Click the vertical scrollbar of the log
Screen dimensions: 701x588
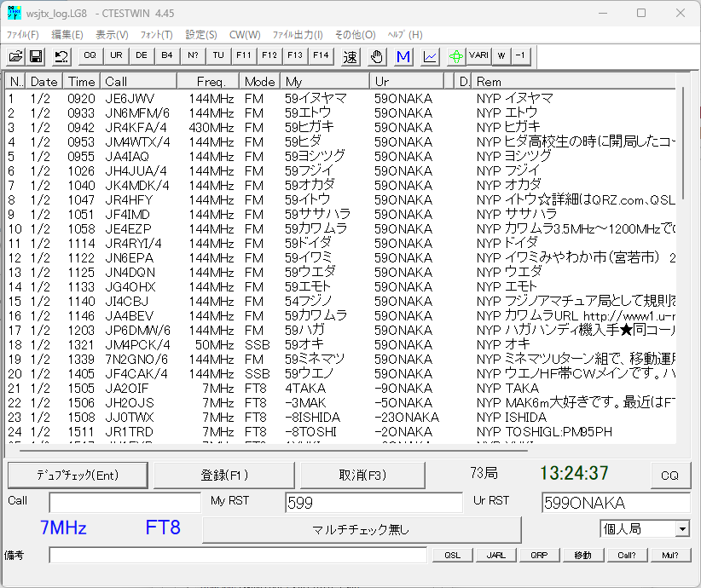[683, 143]
